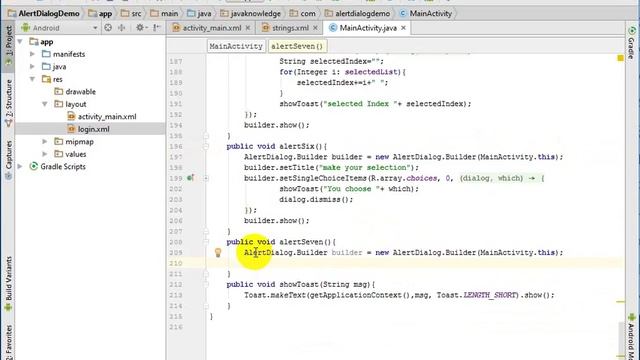The height and width of the screenshot is (360, 640).
Task: Close the MainActivity.java tab
Action: [x=403, y=28]
